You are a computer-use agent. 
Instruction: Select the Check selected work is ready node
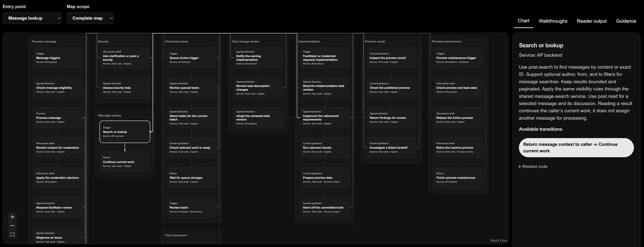(192, 148)
